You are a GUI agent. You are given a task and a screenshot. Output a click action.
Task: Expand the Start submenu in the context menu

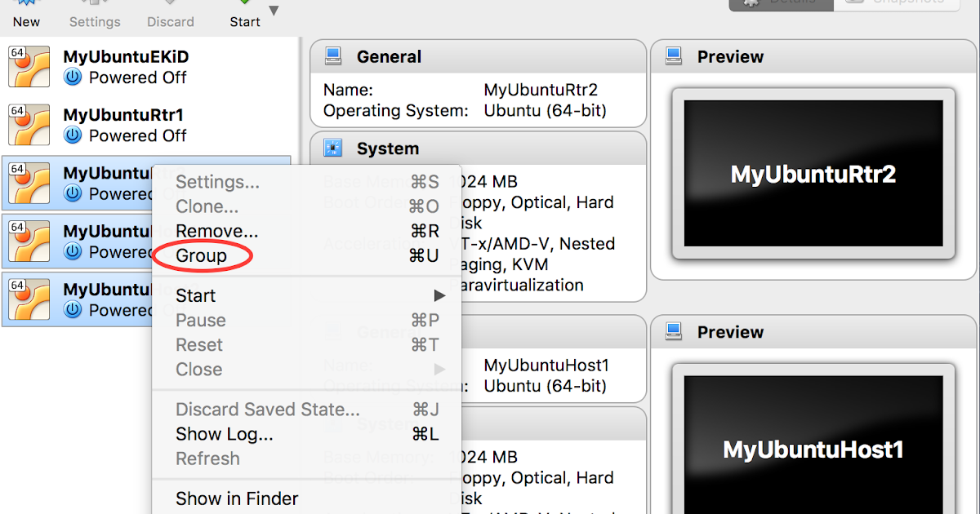(439, 295)
